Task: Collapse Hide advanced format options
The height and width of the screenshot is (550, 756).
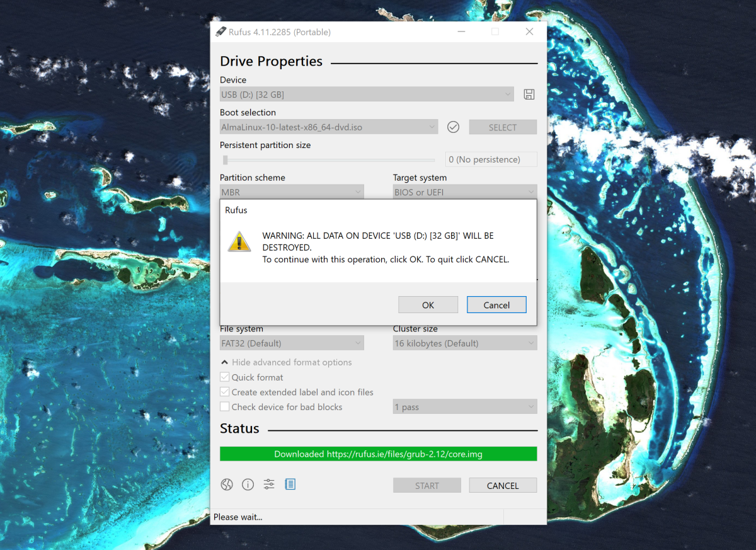Action: click(x=286, y=362)
